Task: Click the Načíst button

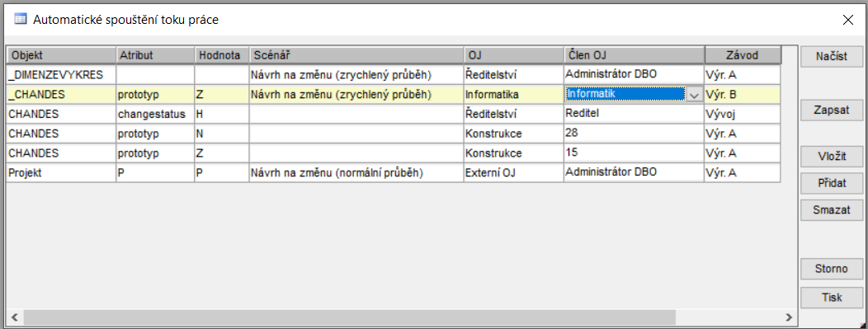Action: 832,57
